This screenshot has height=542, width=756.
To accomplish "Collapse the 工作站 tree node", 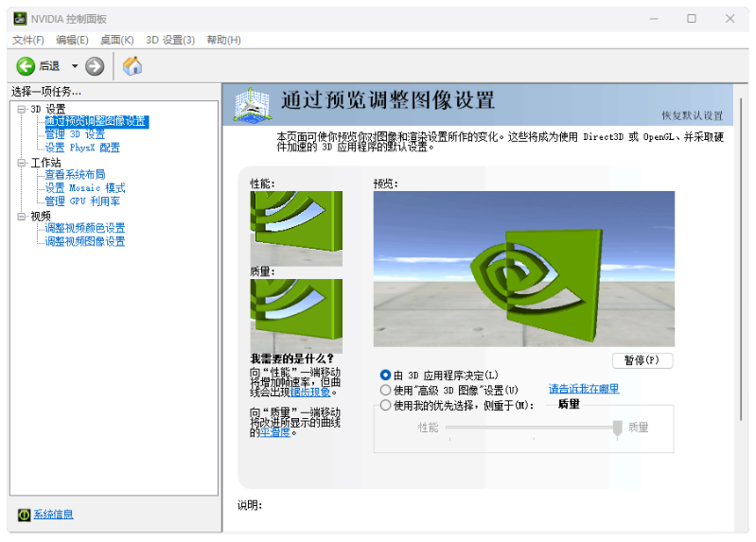I will click(x=22, y=163).
